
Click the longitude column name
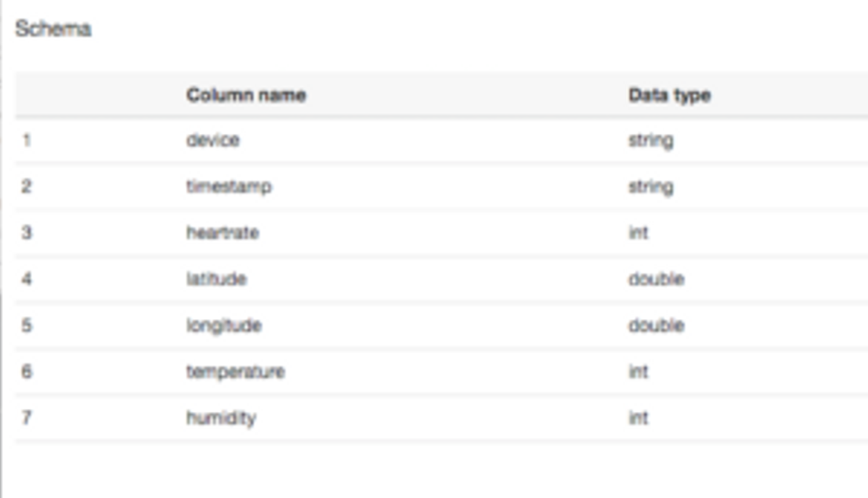(224, 326)
